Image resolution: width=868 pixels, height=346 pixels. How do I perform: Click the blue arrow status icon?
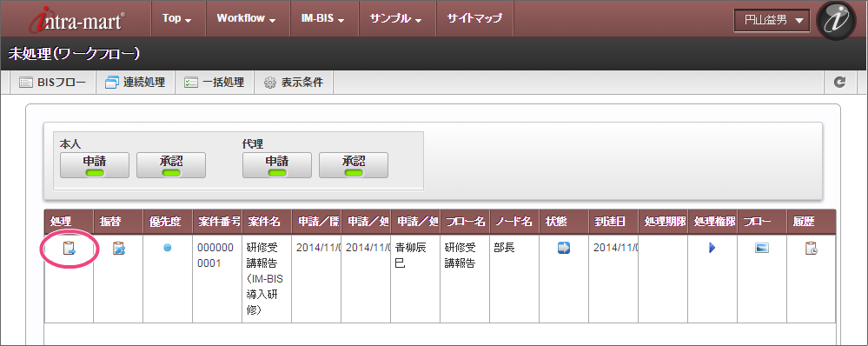pyautogui.click(x=564, y=248)
